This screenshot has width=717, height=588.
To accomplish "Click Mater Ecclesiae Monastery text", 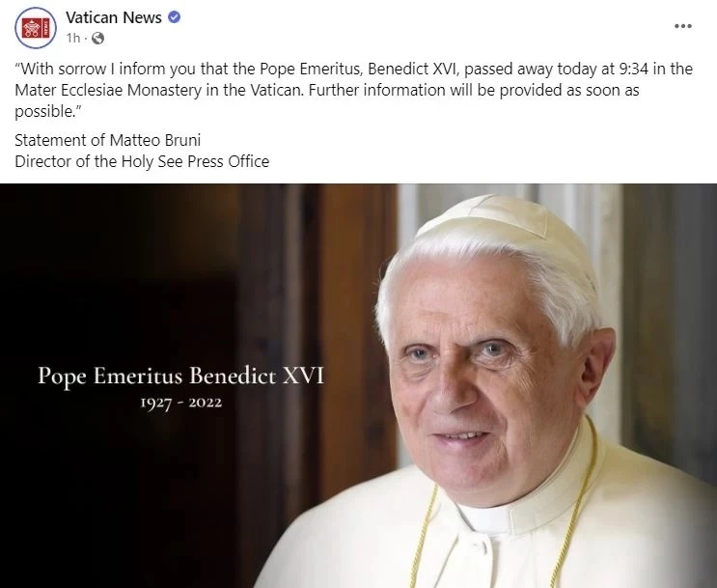I will tap(108, 90).
